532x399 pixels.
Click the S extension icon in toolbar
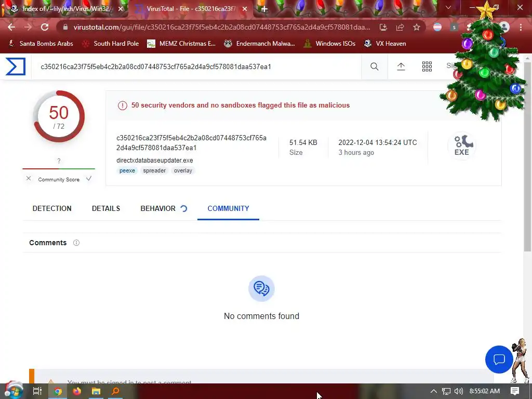(454, 27)
